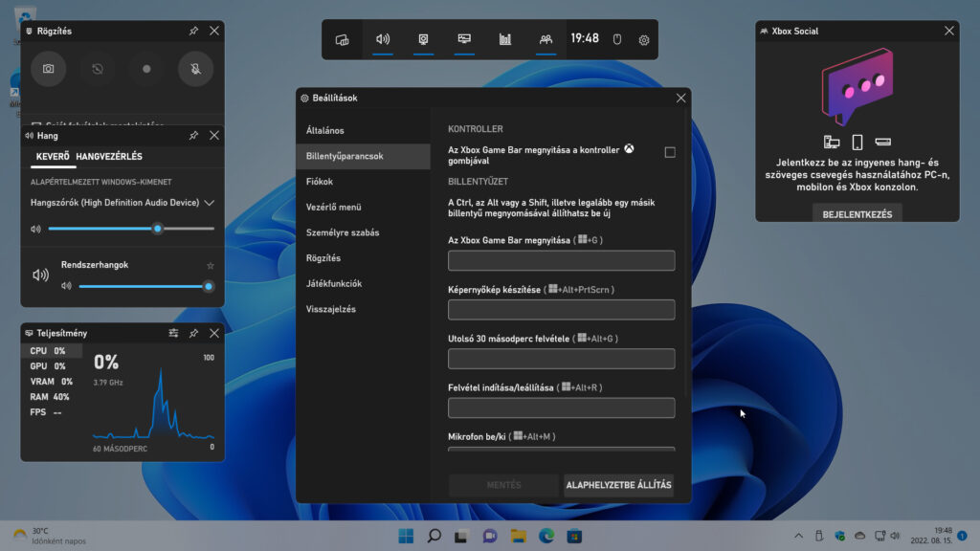Toggle the Resources widget in Game Bar toolbar
This screenshot has height=551, width=980.
click(505, 39)
